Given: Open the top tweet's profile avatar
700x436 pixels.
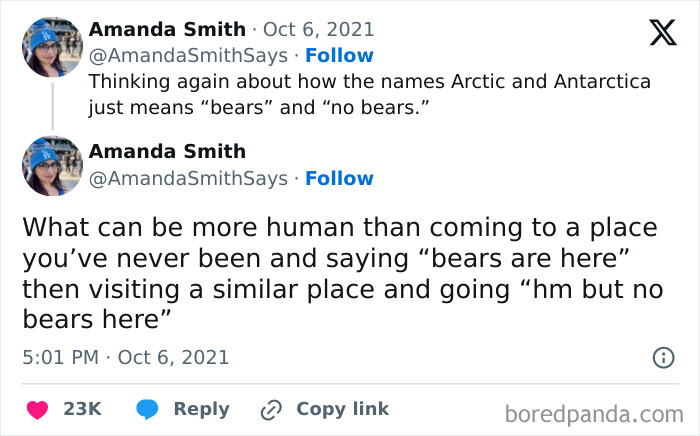Looking at the screenshot, I should point(52,46).
